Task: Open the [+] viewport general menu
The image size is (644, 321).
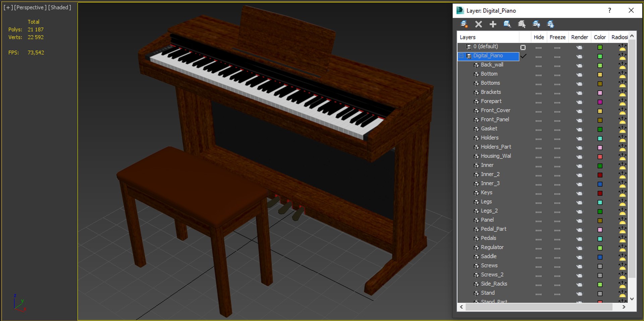Action: (x=8, y=7)
